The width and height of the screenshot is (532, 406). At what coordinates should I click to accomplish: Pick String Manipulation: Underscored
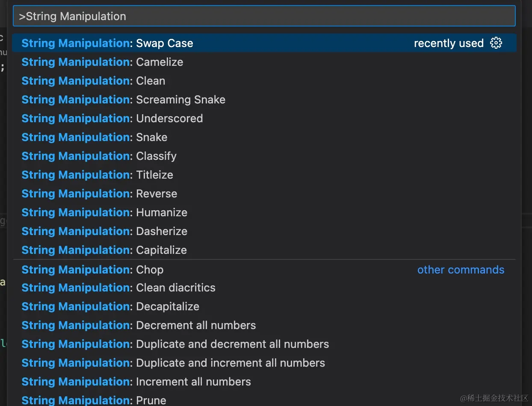(264, 118)
